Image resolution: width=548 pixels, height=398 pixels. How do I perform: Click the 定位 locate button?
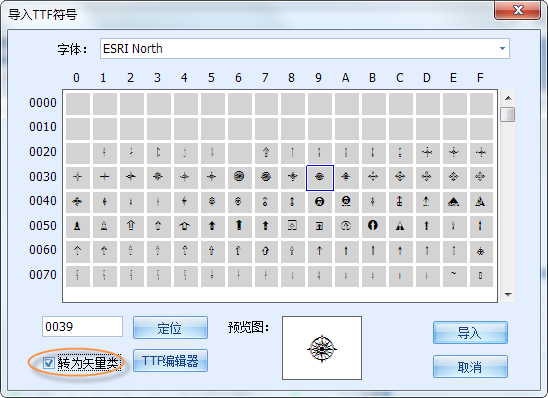170,328
